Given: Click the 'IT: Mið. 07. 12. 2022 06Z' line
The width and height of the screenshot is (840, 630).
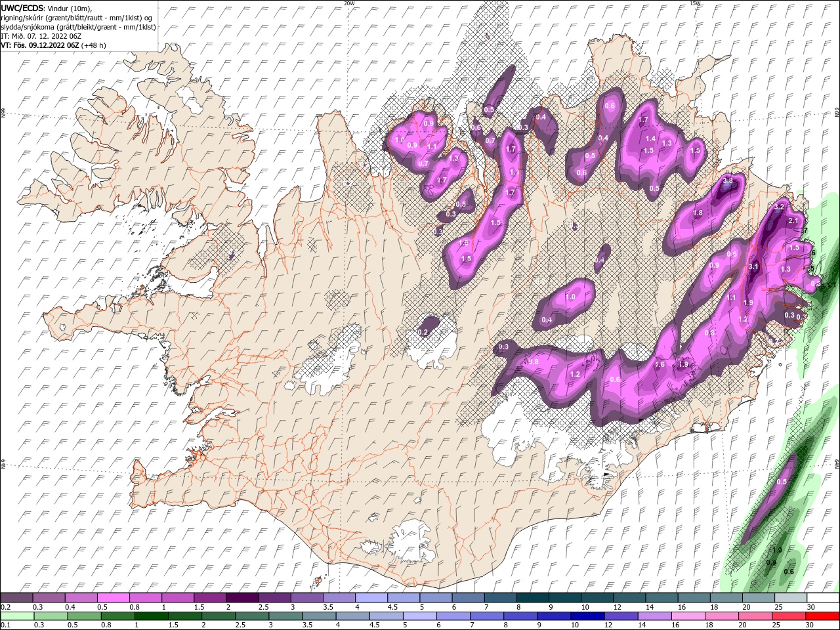Looking at the screenshot, I should [42, 36].
